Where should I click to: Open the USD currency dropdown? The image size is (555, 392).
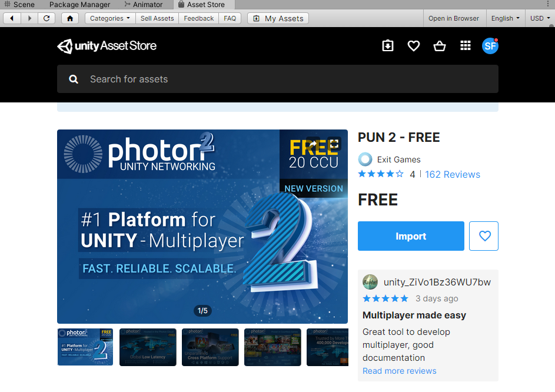click(x=540, y=18)
